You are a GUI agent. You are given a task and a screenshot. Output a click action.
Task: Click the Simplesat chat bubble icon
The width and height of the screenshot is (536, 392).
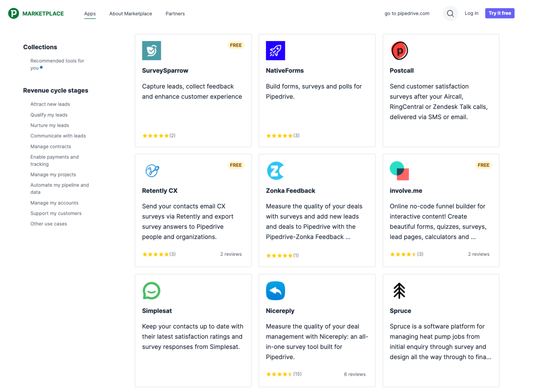(151, 290)
